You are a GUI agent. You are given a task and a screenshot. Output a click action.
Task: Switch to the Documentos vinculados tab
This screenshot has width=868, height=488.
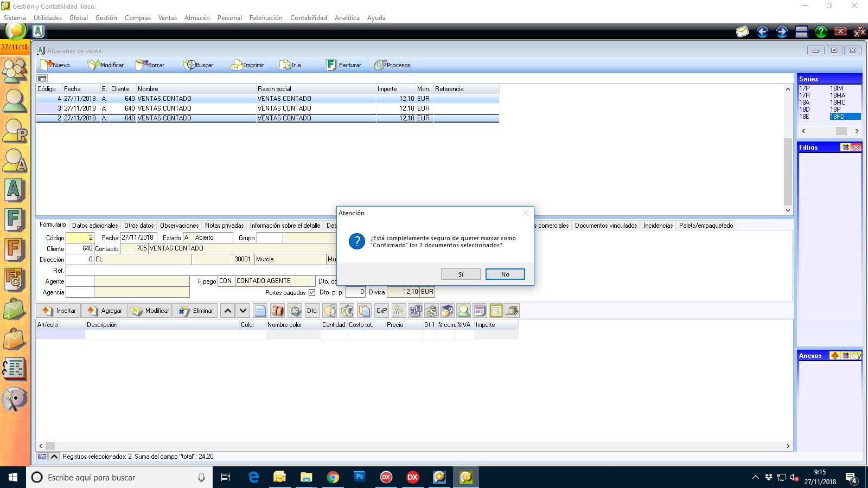pos(606,226)
